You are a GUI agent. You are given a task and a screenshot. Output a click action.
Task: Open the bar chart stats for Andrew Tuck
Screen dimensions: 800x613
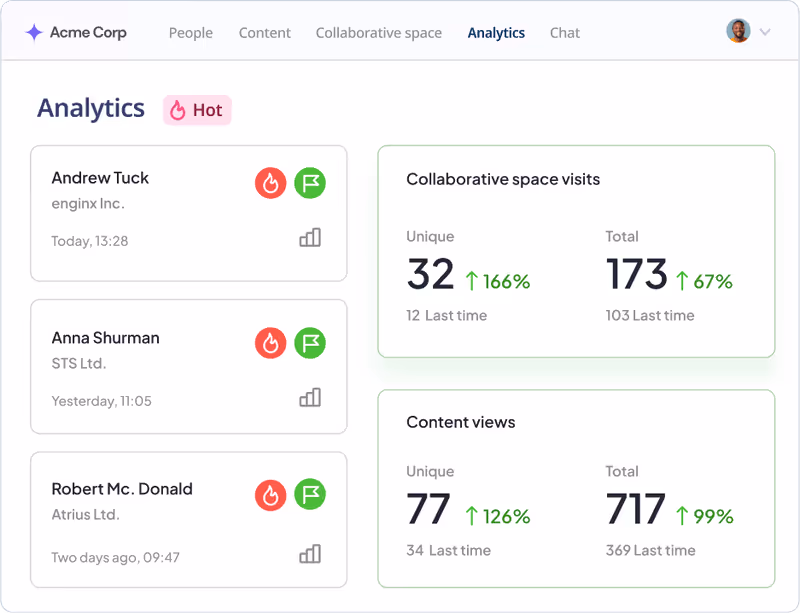tap(310, 239)
